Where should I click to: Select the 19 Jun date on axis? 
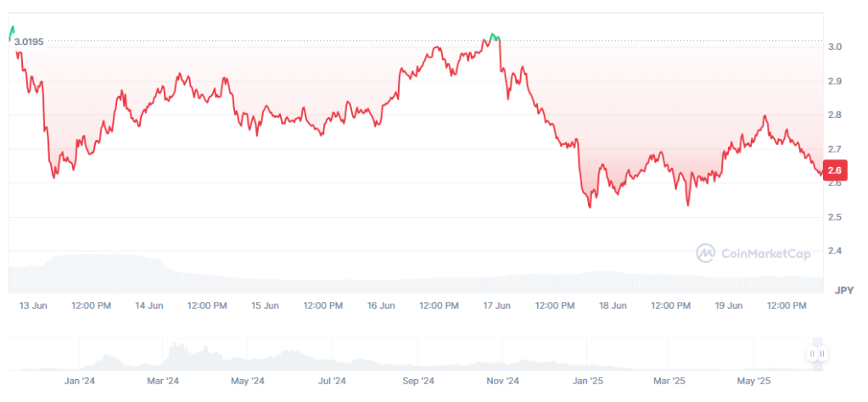729,305
